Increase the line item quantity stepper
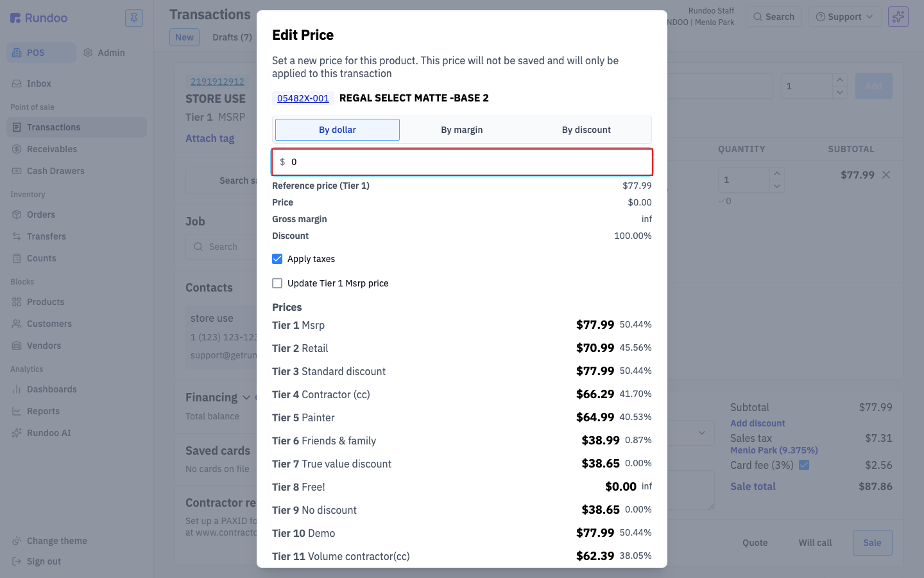 click(777, 173)
